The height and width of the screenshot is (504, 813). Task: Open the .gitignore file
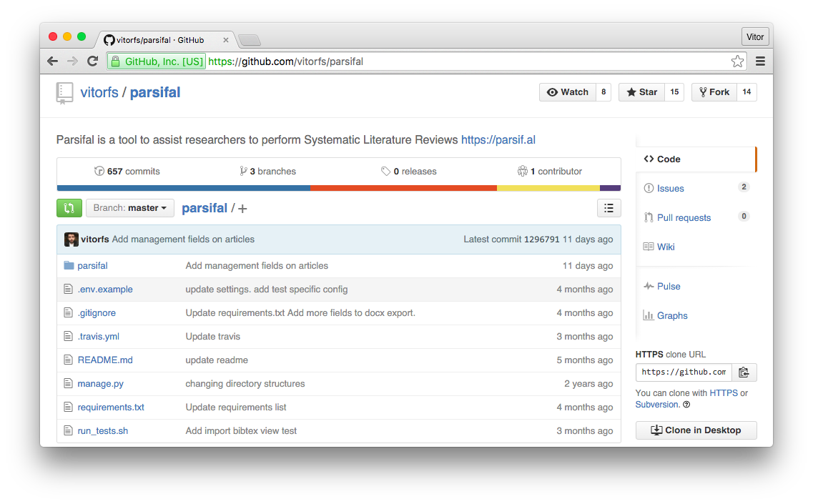coord(97,312)
